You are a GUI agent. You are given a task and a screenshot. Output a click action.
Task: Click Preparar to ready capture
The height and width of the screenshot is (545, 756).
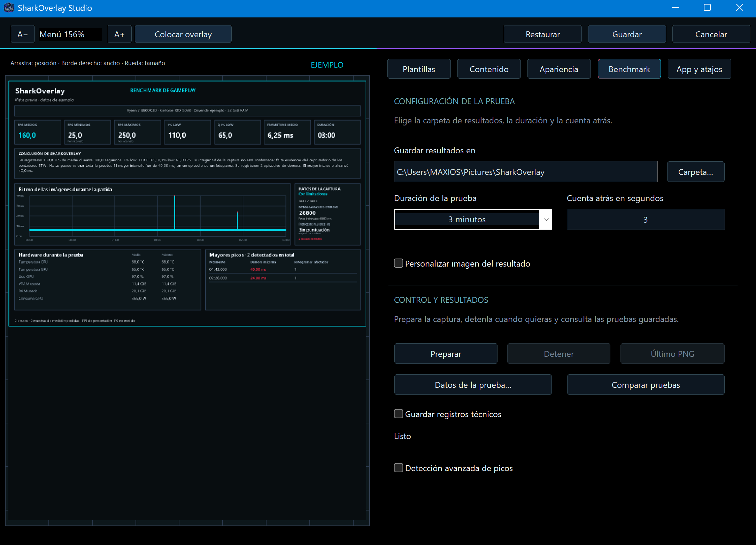click(446, 354)
